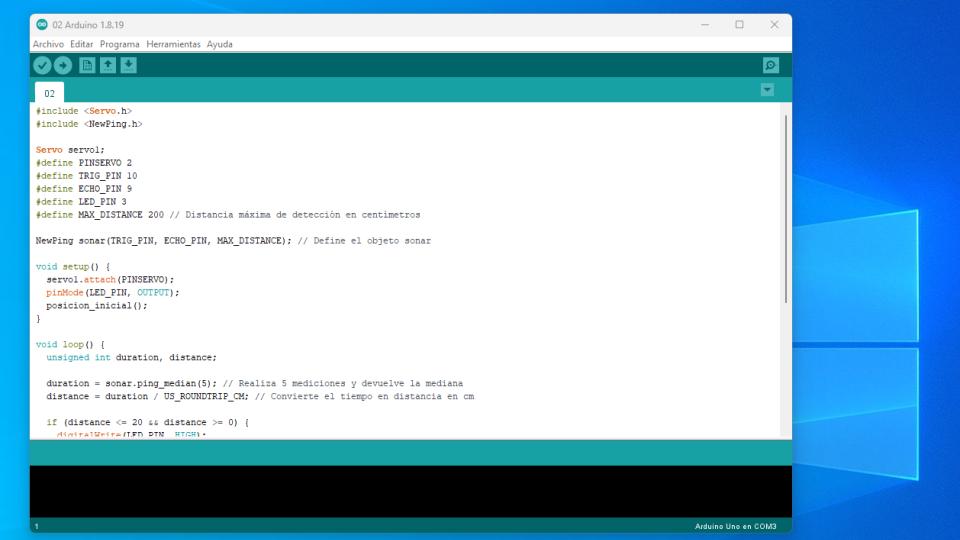Open the Serial Monitor magnifier icon
This screenshot has height=540, width=960.
[x=771, y=65]
